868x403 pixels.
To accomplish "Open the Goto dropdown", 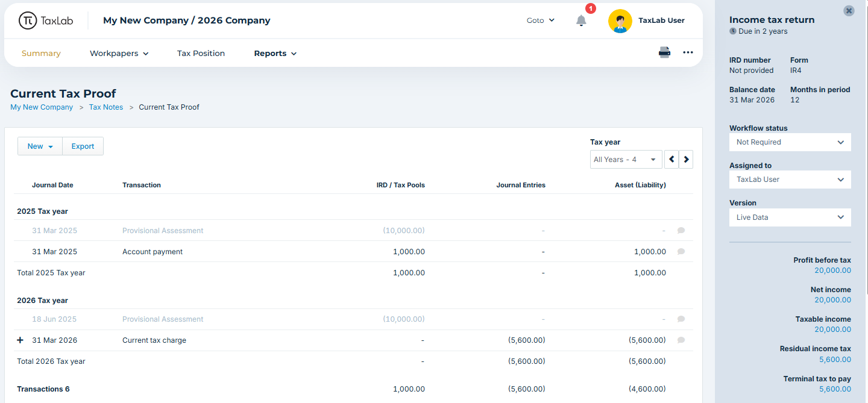I will tap(540, 20).
